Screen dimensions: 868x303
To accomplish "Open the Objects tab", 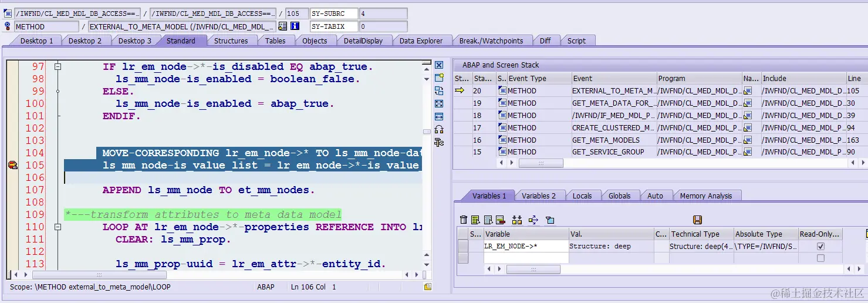I will 315,41.
